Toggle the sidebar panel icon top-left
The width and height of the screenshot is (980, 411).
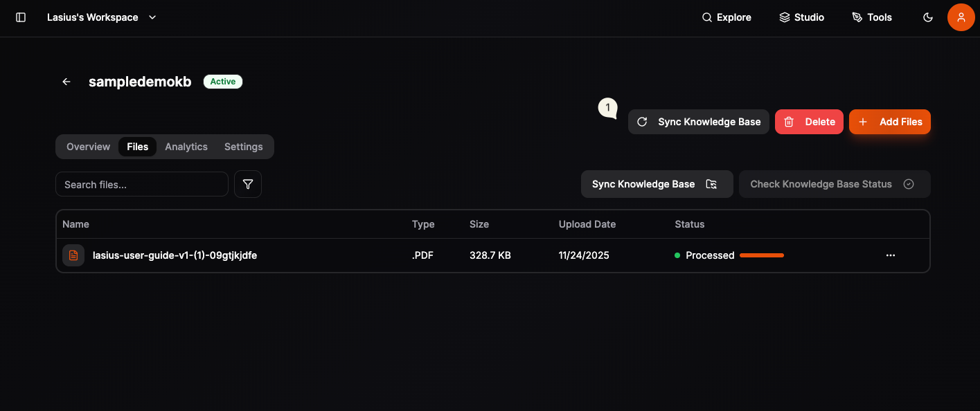[x=21, y=17]
